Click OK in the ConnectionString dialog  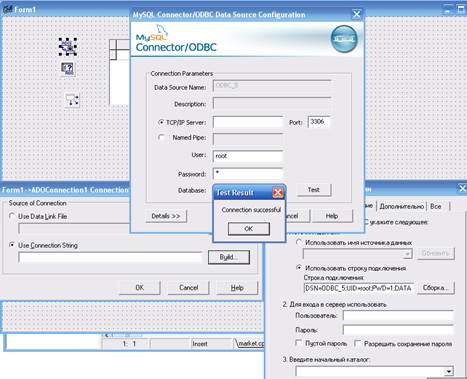coord(140,287)
